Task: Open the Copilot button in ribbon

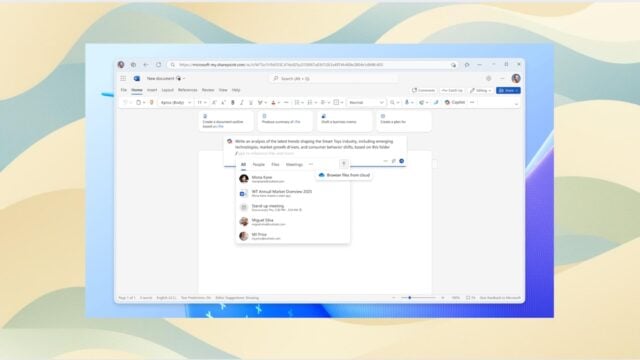Action: pyautogui.click(x=455, y=102)
